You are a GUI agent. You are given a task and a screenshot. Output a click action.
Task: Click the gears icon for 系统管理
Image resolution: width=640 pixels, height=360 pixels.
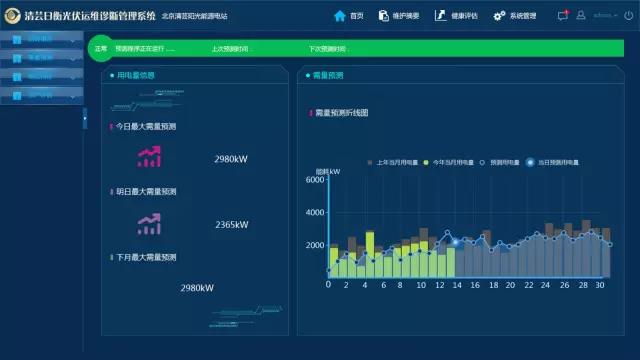point(499,16)
